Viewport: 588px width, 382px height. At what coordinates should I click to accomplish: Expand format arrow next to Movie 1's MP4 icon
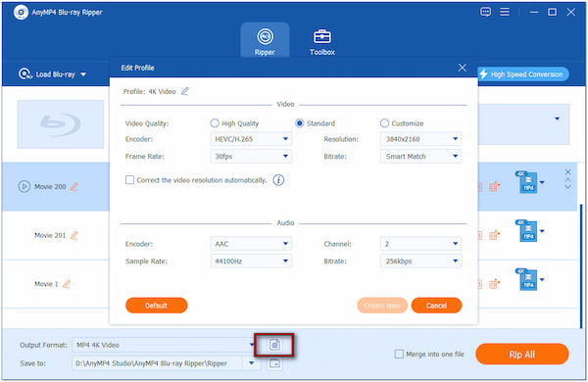pos(542,279)
